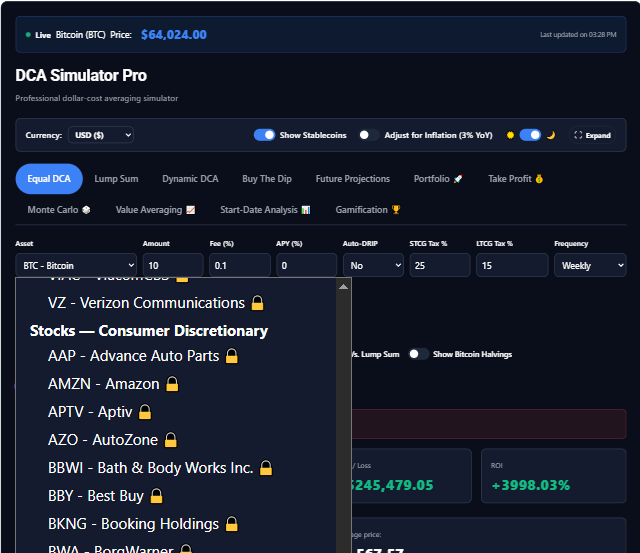
Task: Click the Fee (%) input field
Action: tap(240, 265)
